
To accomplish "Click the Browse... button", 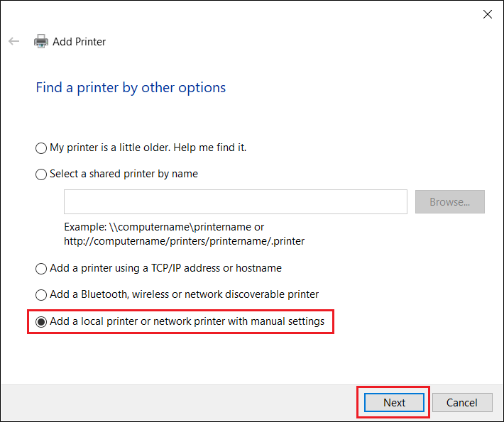I will [x=449, y=201].
